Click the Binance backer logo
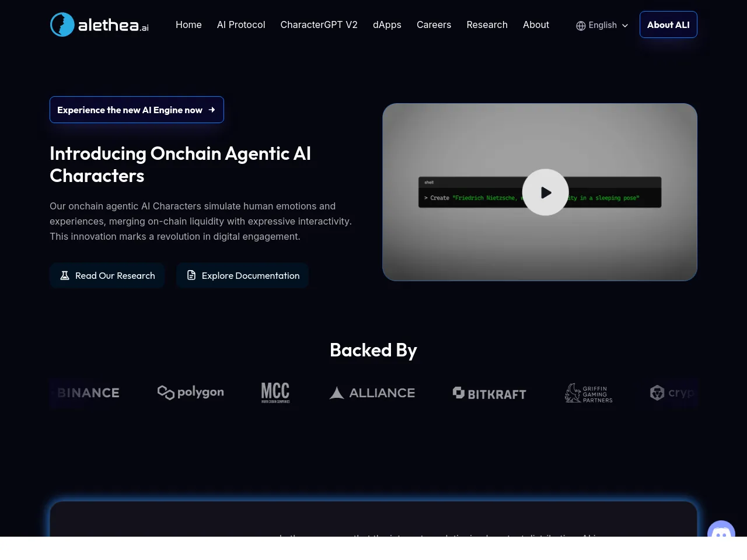This screenshot has height=560, width=747. 88,393
